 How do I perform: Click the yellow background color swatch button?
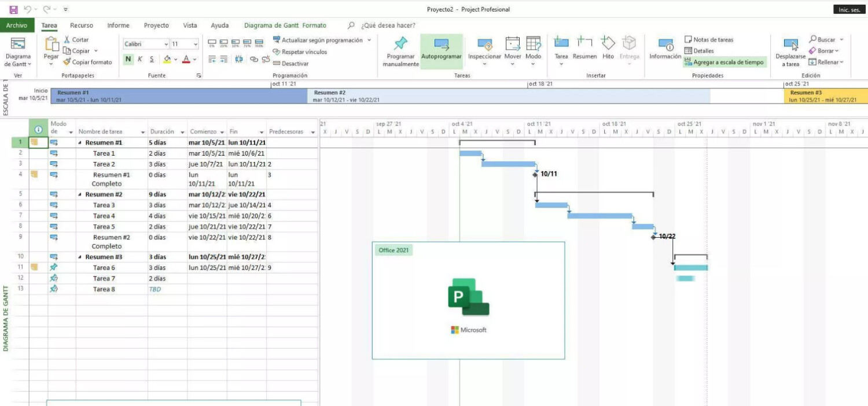tap(167, 59)
